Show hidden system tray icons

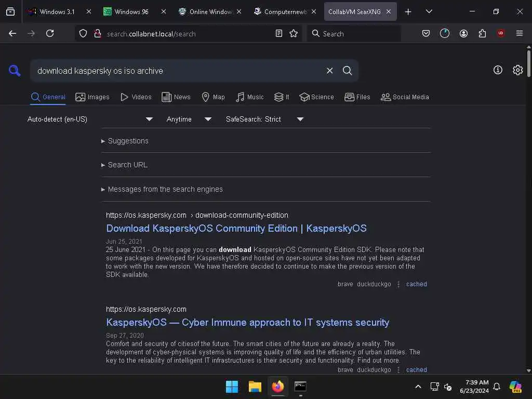coord(418,387)
